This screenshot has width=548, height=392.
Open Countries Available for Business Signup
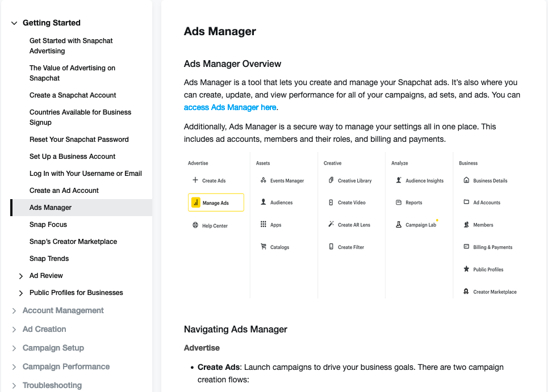point(81,117)
